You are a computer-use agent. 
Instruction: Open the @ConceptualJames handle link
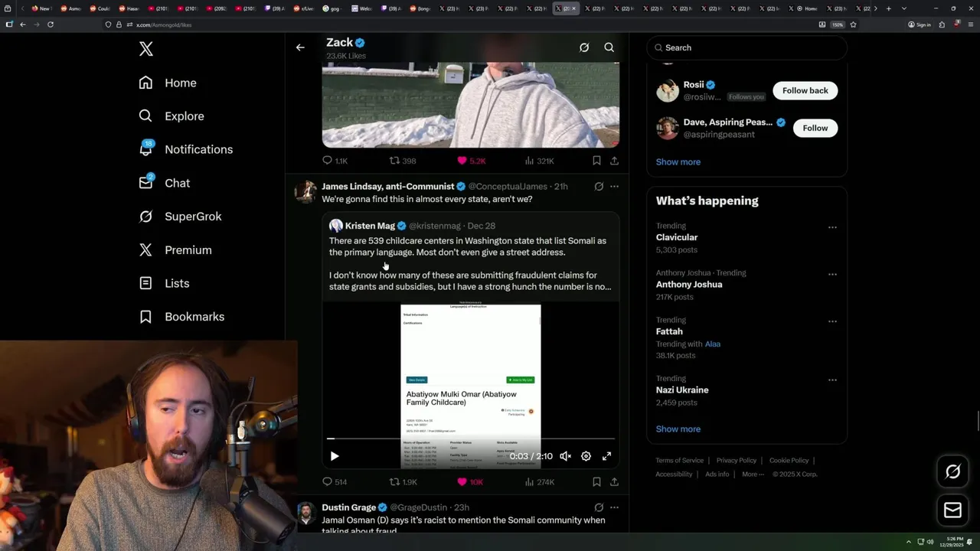[508, 187]
